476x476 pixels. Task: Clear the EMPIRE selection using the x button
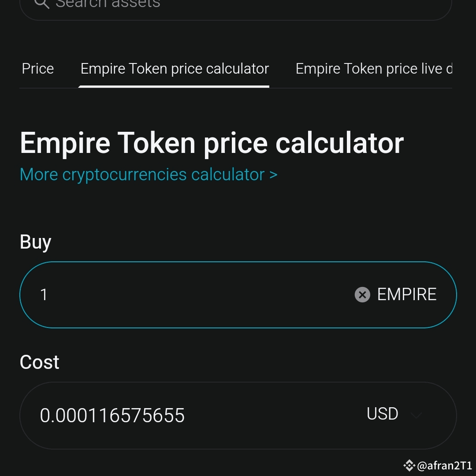click(x=362, y=295)
